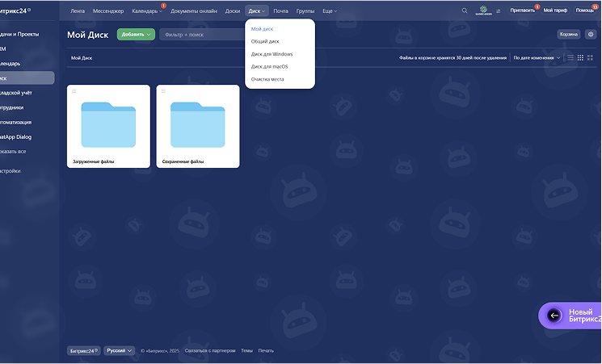This screenshot has height=364, width=602.
Task: Click the back arrow on Новый Битрикс24 banner
Action: tap(554, 316)
